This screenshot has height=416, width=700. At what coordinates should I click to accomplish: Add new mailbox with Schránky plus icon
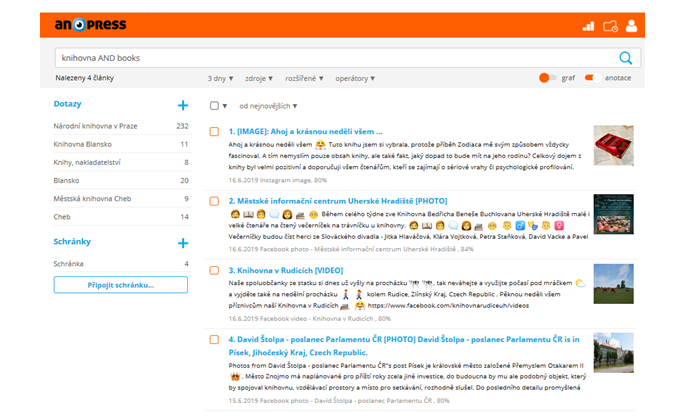[x=182, y=243]
